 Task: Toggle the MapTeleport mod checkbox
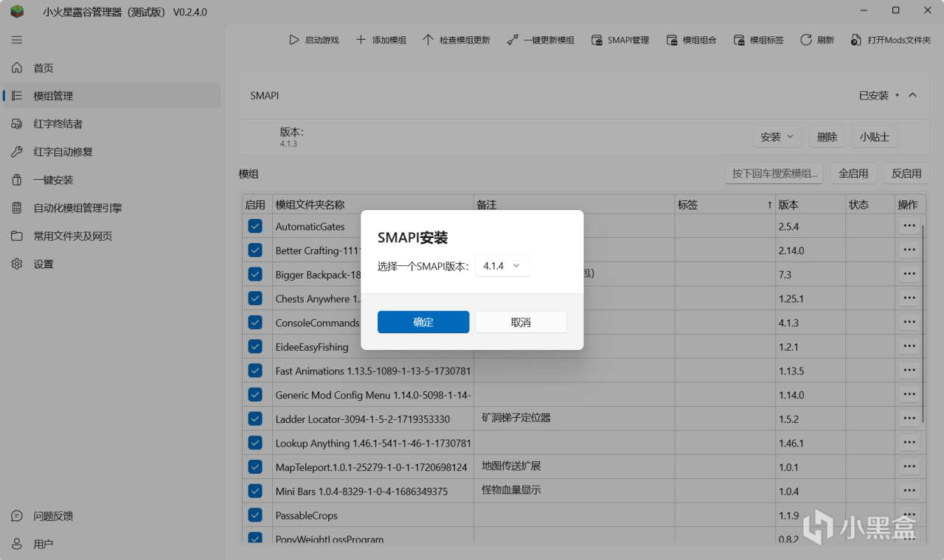coord(255,466)
